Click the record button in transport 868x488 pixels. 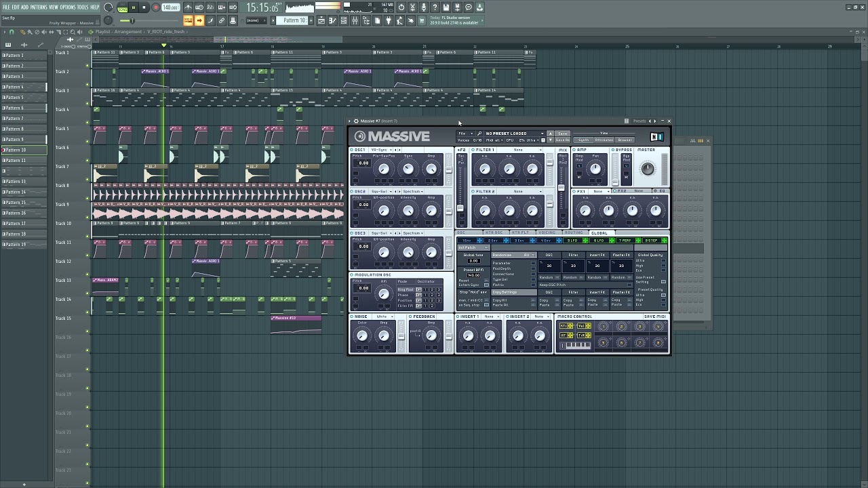(155, 7)
